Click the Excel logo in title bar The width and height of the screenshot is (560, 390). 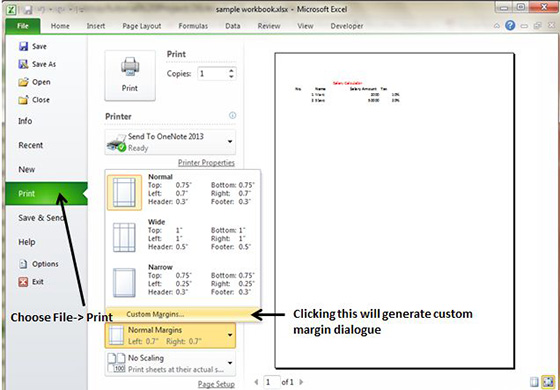(12, 10)
